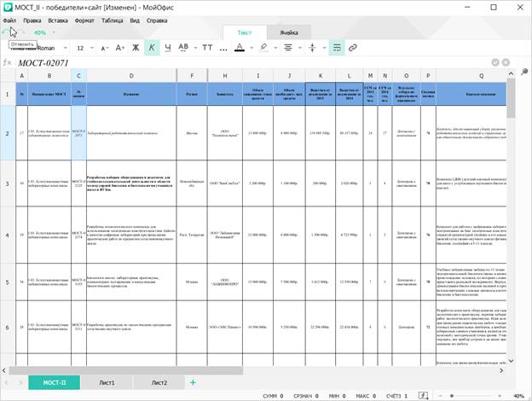Open the Таблица menu
The height and width of the screenshot is (401, 532).
point(113,18)
